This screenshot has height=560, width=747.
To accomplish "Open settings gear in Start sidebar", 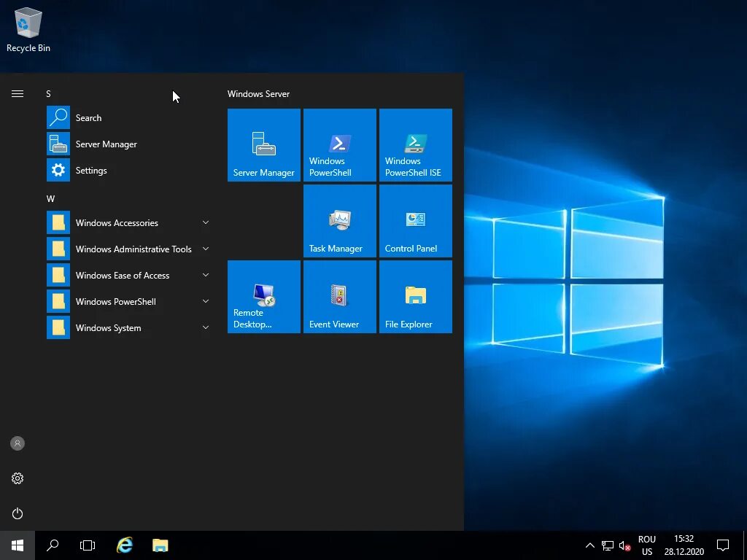I will [x=18, y=478].
